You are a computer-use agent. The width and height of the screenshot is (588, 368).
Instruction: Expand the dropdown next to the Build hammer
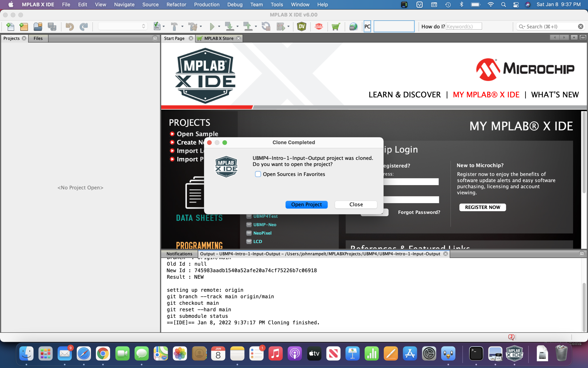point(182,27)
